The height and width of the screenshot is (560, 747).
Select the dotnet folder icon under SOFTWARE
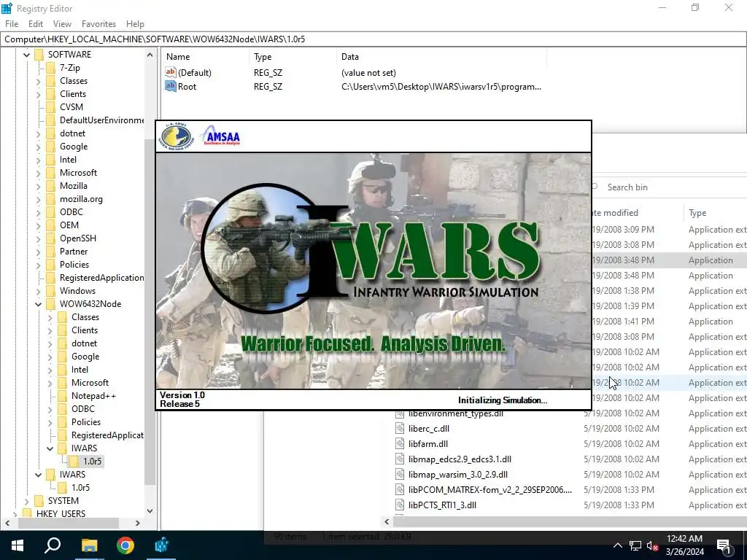[50, 133]
